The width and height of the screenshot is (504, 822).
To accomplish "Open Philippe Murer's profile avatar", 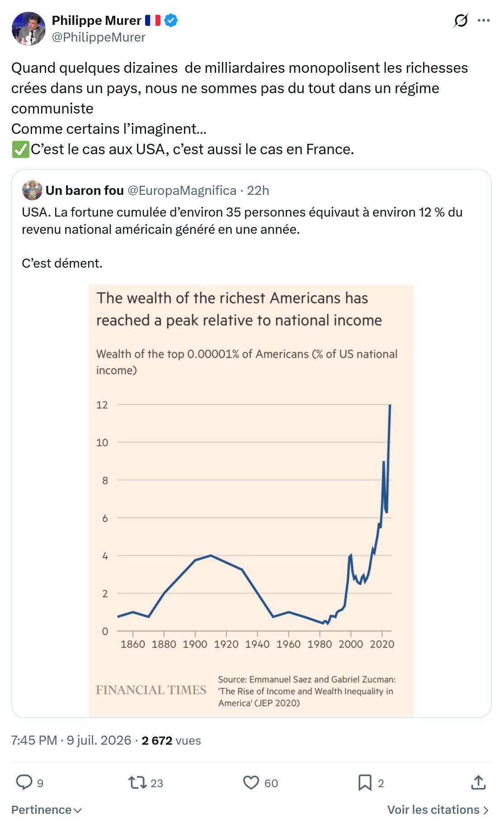I will click(28, 28).
